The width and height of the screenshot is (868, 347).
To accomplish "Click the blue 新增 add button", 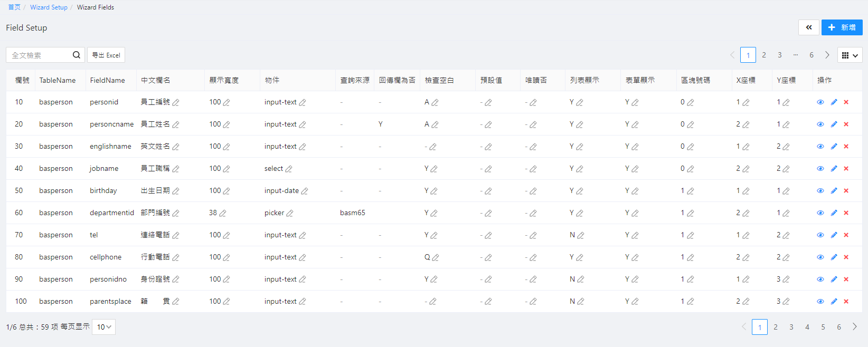I will 842,27.
